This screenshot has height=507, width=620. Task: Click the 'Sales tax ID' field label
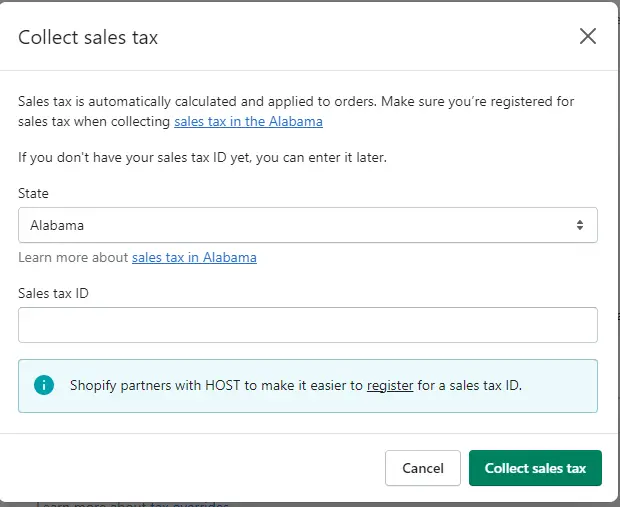53,292
